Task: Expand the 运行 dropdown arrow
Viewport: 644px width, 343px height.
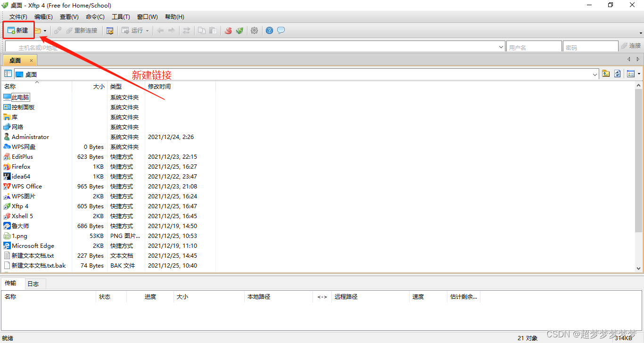Action: pyautogui.click(x=147, y=31)
